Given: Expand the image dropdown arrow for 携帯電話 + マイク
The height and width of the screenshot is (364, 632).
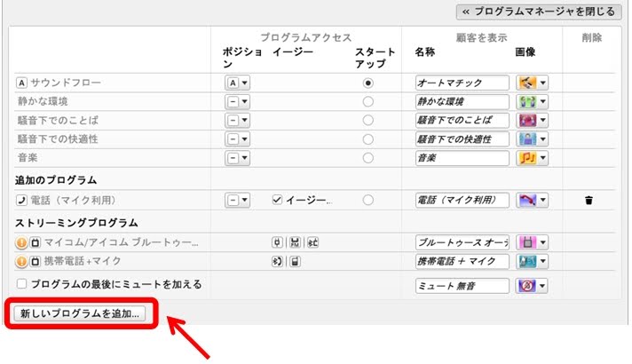Looking at the screenshot, I should point(543,261).
